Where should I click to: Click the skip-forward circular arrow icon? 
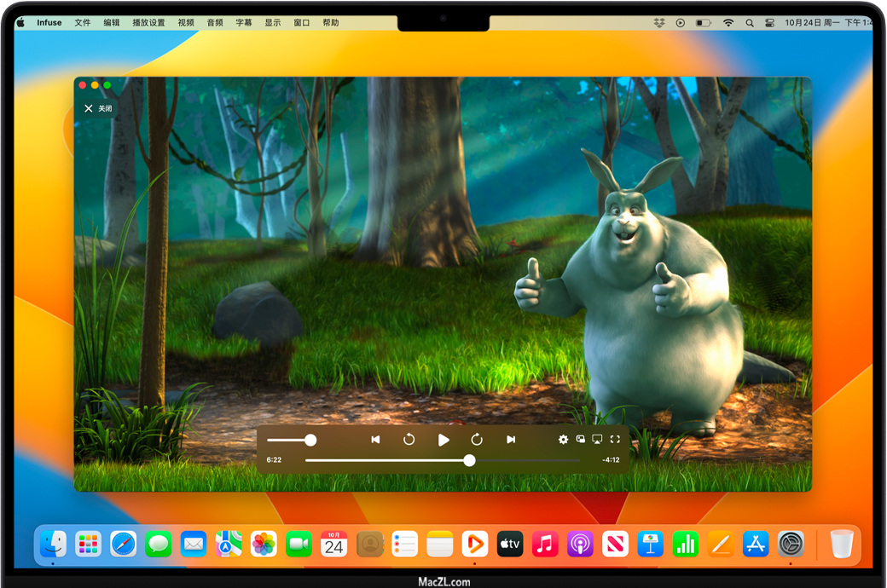click(477, 440)
